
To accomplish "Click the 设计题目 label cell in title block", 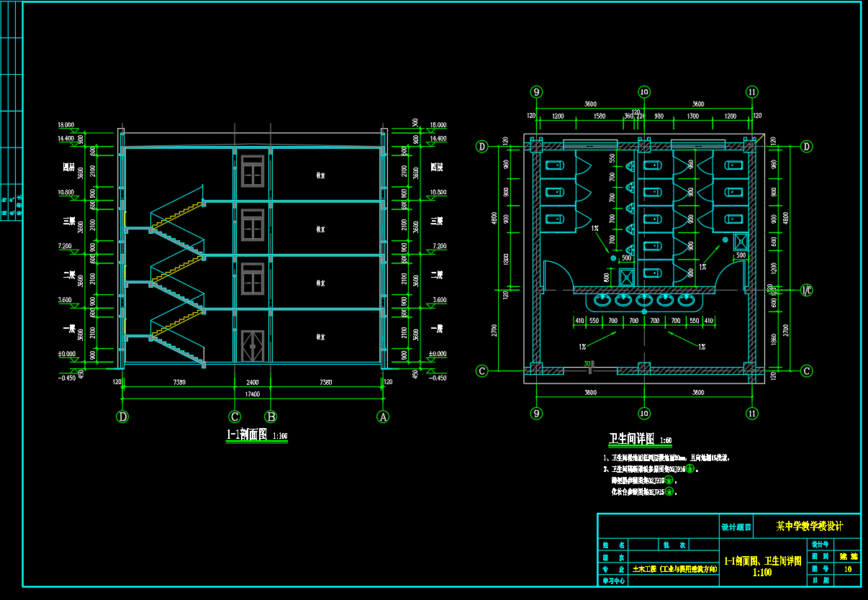I will click(x=736, y=527).
